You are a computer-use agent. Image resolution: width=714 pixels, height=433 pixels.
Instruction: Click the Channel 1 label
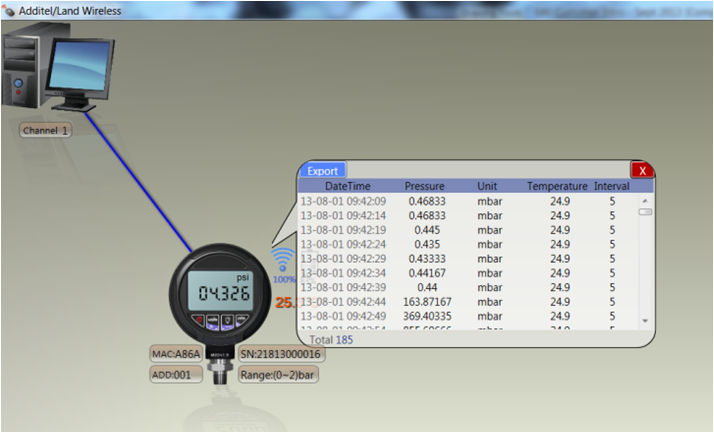[46, 130]
